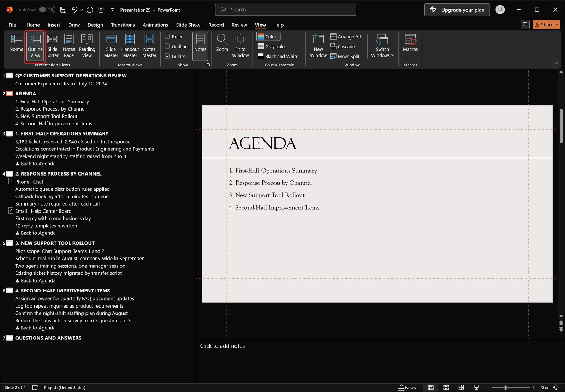Screen dimensions: 565x392
Task: Open Handout Master view
Action: coord(130,46)
